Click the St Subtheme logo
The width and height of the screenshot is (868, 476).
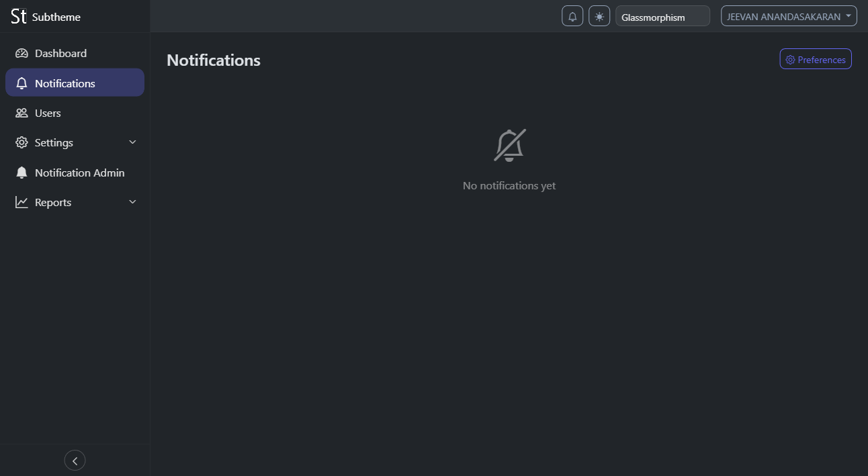pos(46,17)
